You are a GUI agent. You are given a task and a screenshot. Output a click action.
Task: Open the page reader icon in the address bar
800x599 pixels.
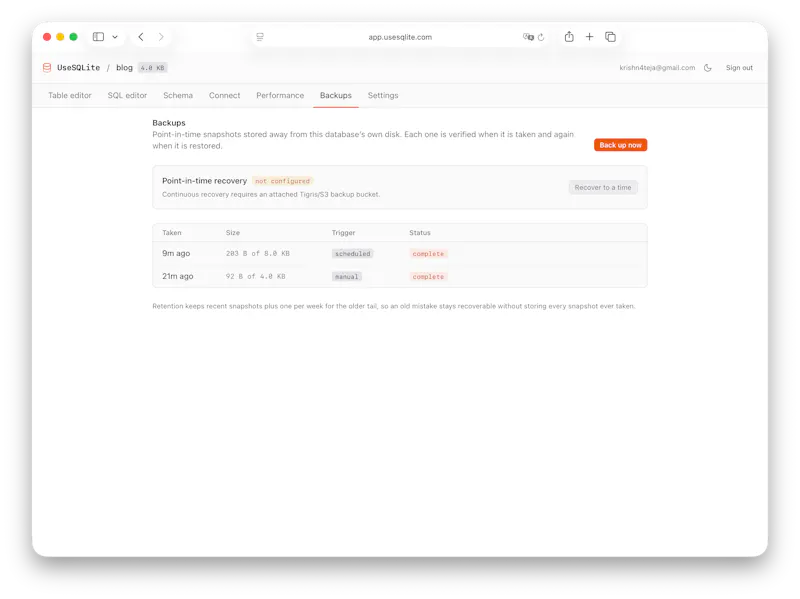click(260, 37)
